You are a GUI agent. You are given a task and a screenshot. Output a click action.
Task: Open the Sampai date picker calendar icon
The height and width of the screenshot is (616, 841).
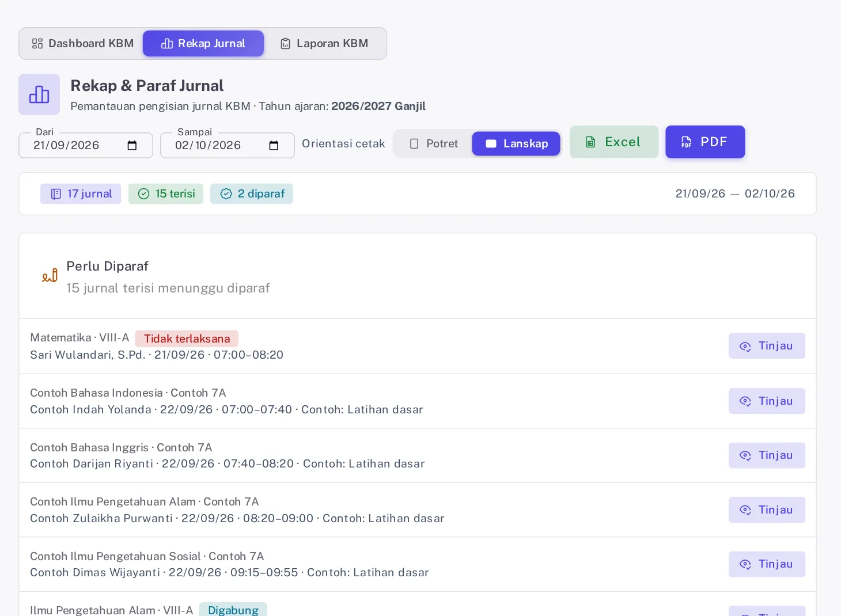(274, 146)
